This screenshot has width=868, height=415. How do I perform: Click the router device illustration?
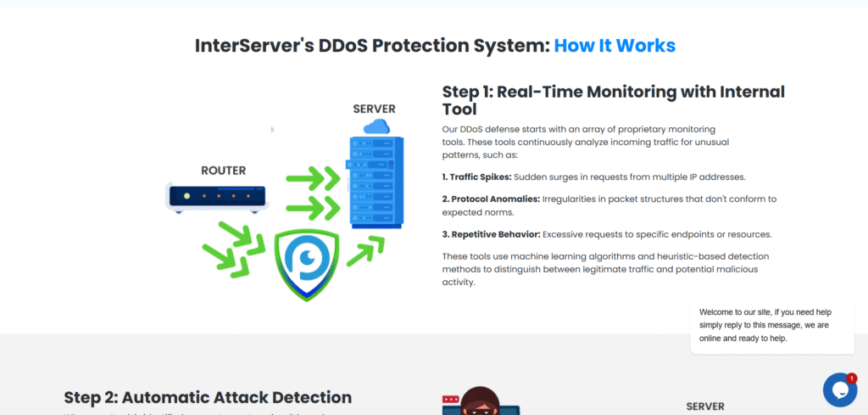pos(218,198)
